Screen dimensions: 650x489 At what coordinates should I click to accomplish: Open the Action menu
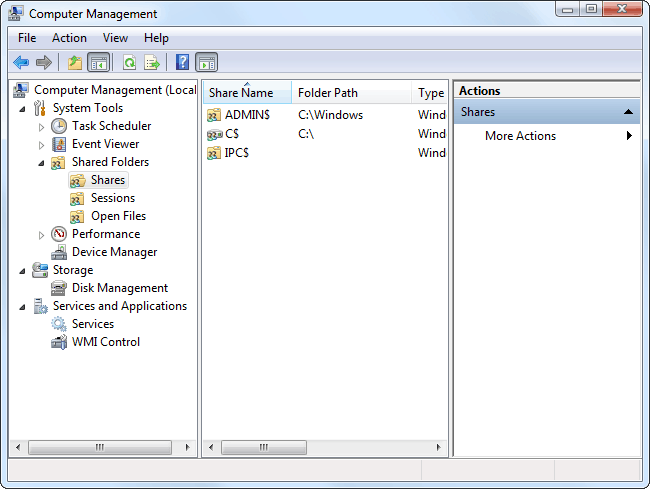click(x=69, y=38)
